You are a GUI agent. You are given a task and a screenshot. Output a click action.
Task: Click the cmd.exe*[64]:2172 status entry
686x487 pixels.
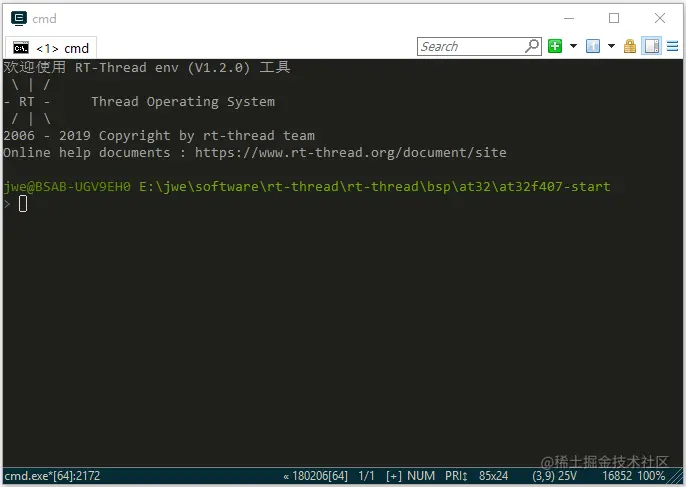click(52, 476)
